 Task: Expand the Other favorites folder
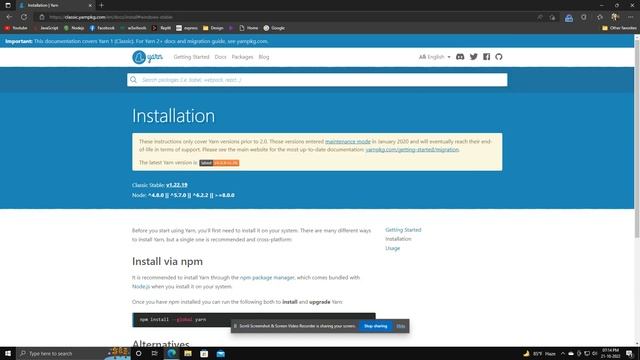point(619,28)
